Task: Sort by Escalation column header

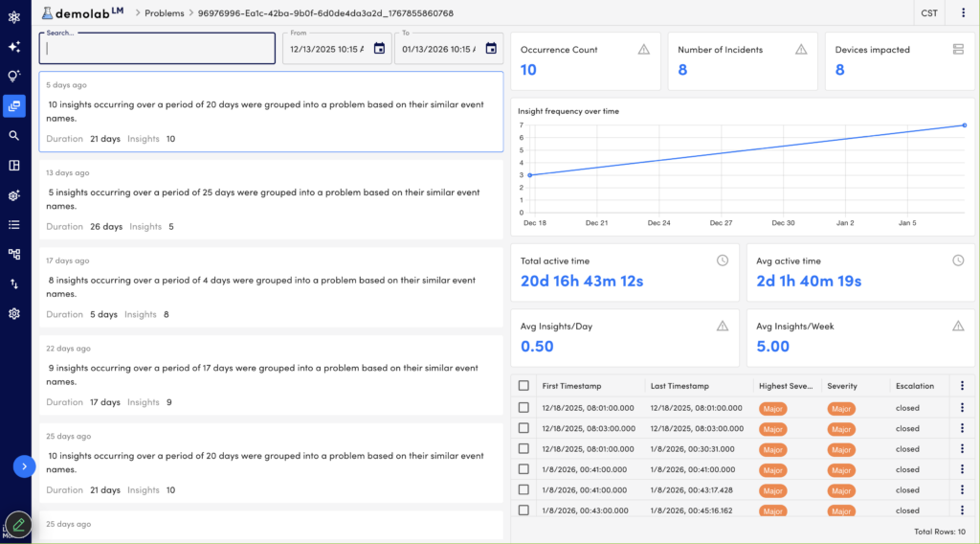Action: [x=914, y=386]
